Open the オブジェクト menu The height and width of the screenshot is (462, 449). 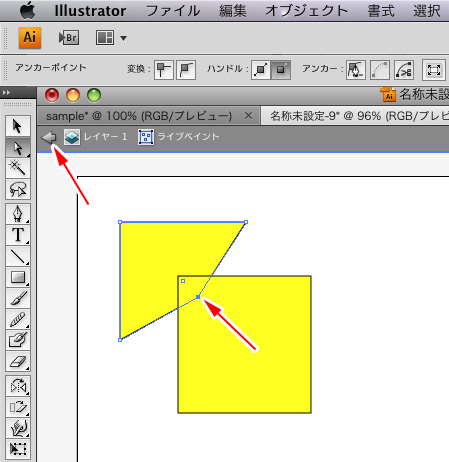pyautogui.click(x=307, y=11)
